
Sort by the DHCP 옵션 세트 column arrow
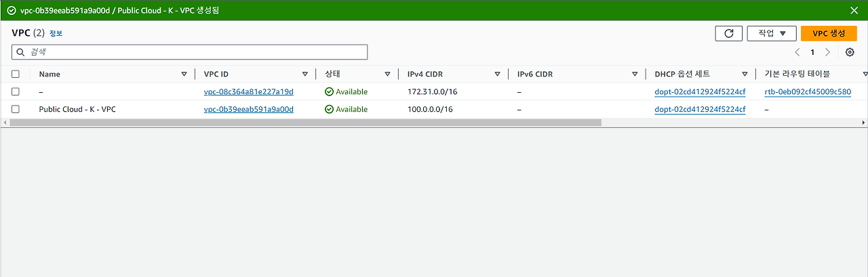(745, 74)
